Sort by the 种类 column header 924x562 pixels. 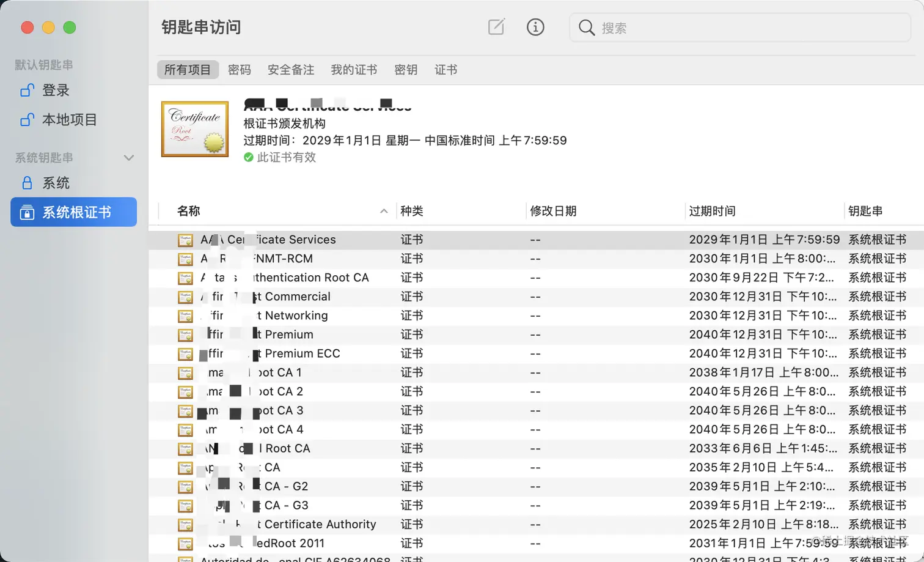(412, 211)
